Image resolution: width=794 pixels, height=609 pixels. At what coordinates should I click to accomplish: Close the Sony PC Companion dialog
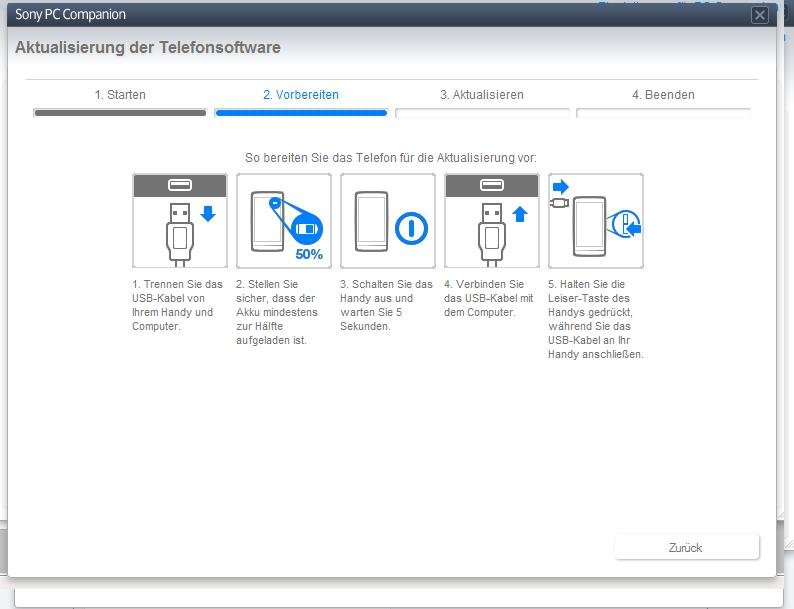760,15
